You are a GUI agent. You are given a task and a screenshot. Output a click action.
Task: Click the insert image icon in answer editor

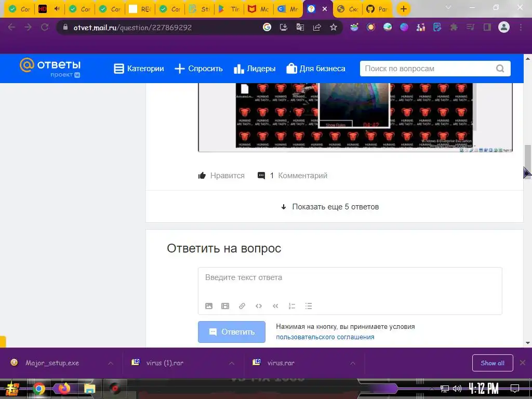click(209, 306)
